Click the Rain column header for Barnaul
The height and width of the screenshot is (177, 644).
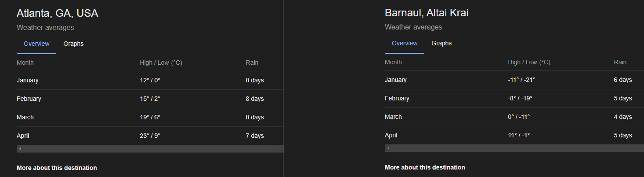(620, 62)
